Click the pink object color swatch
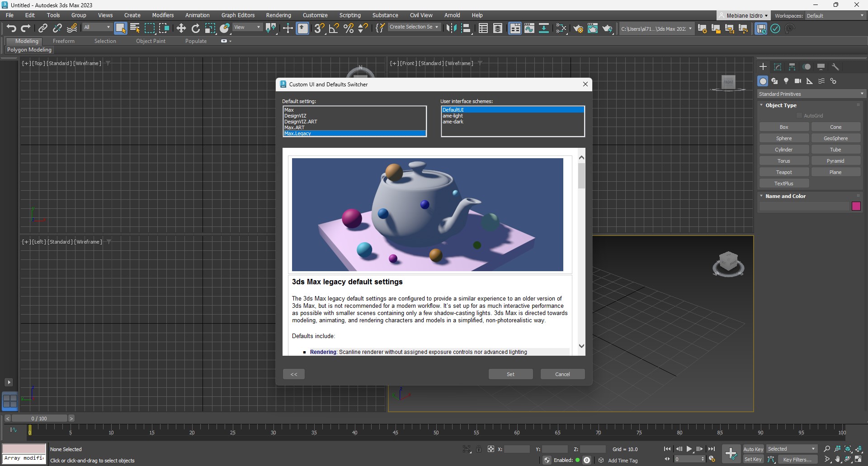Viewport: 868px width, 466px height. click(856, 207)
